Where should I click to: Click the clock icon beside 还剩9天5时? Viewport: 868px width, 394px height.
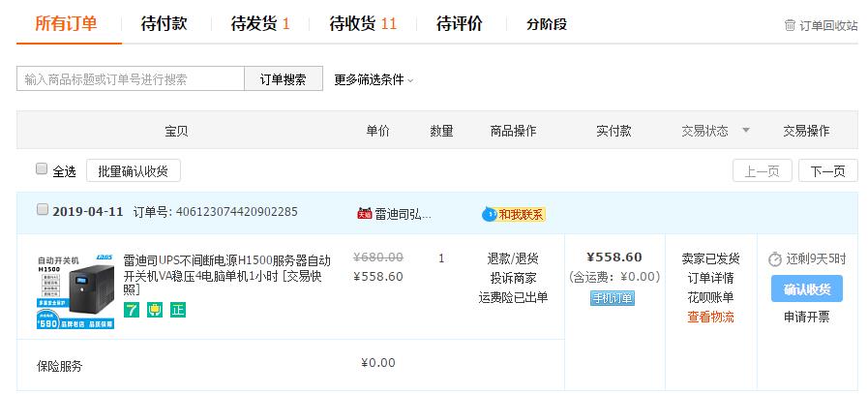(775, 258)
